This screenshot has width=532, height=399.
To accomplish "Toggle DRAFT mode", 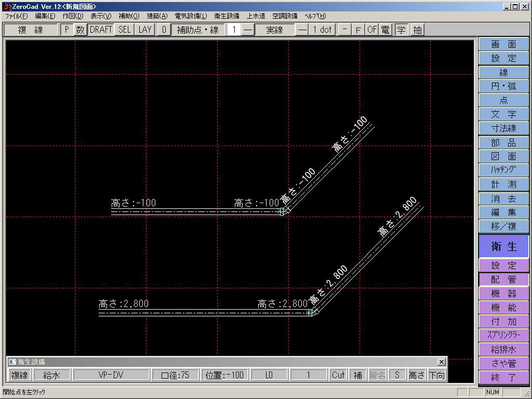I will pos(101,30).
